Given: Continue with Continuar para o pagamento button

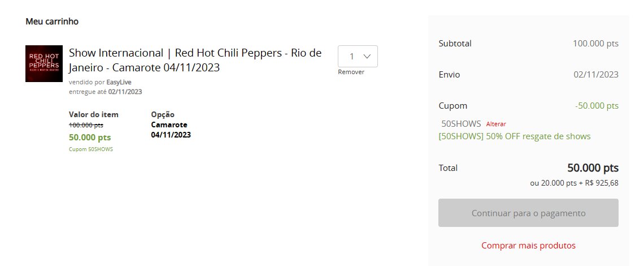Looking at the screenshot, I should click(x=528, y=213).
